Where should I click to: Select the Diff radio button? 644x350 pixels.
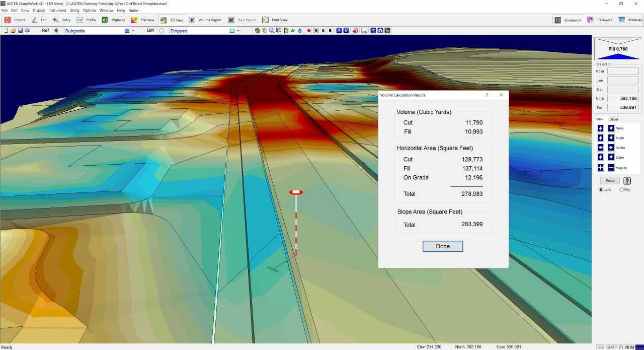[162, 31]
